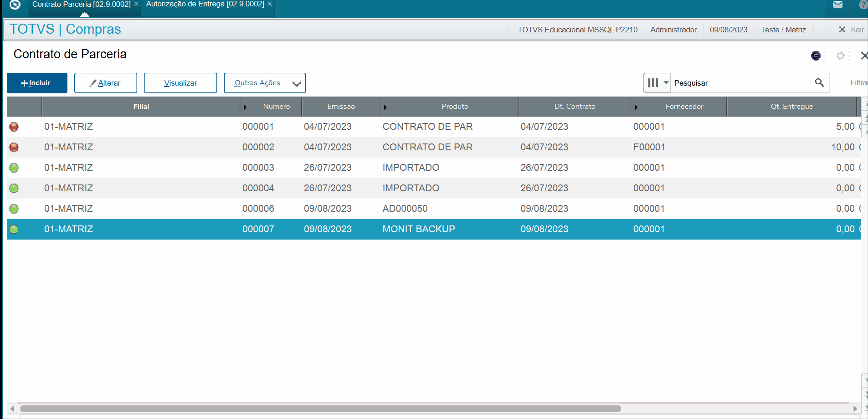
Task: Expand the column view dropdown arrow beside the columns icon
Action: click(666, 83)
